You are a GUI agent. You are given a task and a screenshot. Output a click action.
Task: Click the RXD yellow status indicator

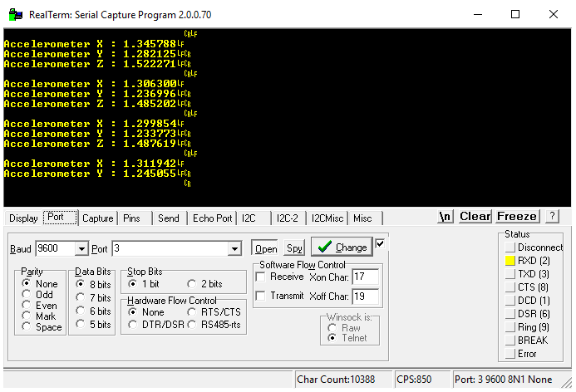pos(510,260)
